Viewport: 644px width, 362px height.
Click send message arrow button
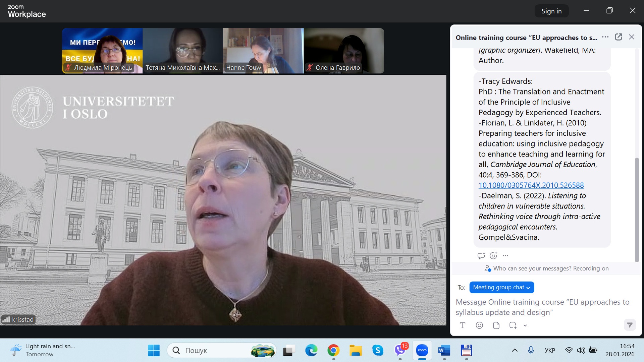[x=630, y=325]
